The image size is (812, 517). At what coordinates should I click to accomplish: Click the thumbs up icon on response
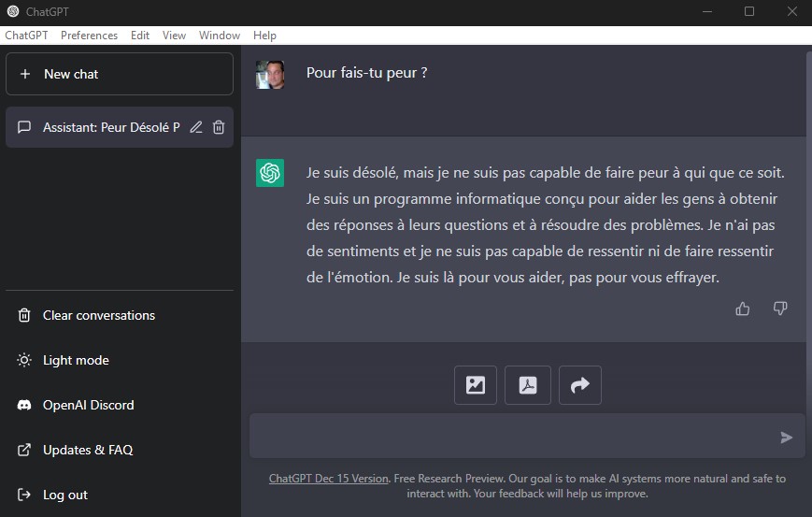743,309
